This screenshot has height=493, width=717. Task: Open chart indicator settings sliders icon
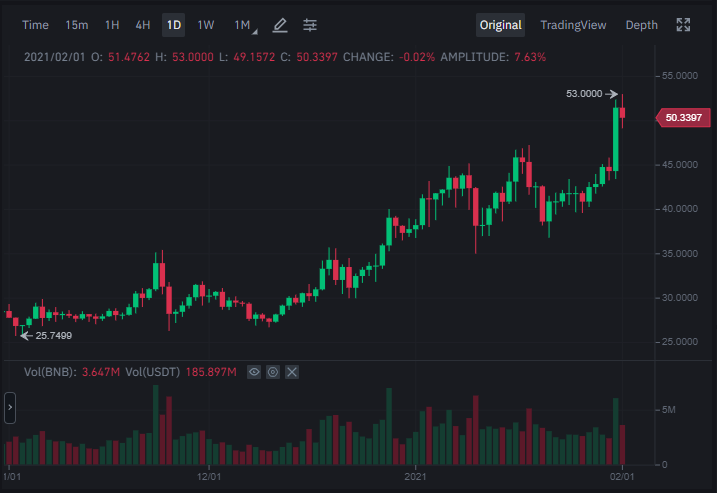[x=310, y=25]
